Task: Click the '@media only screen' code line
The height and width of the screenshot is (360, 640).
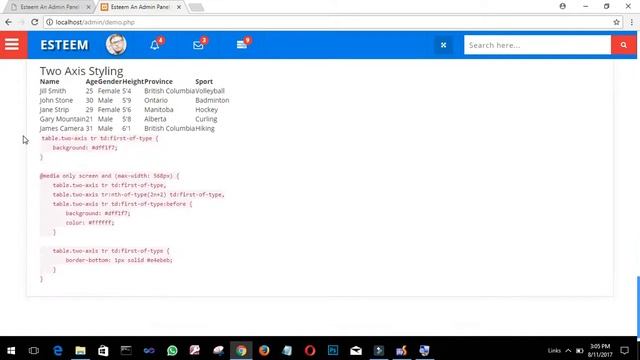Action: tap(109, 176)
